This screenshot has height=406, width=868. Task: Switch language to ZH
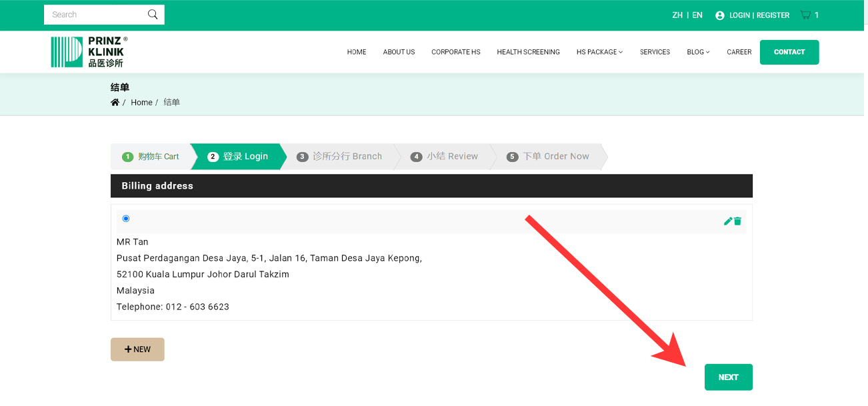tap(677, 15)
